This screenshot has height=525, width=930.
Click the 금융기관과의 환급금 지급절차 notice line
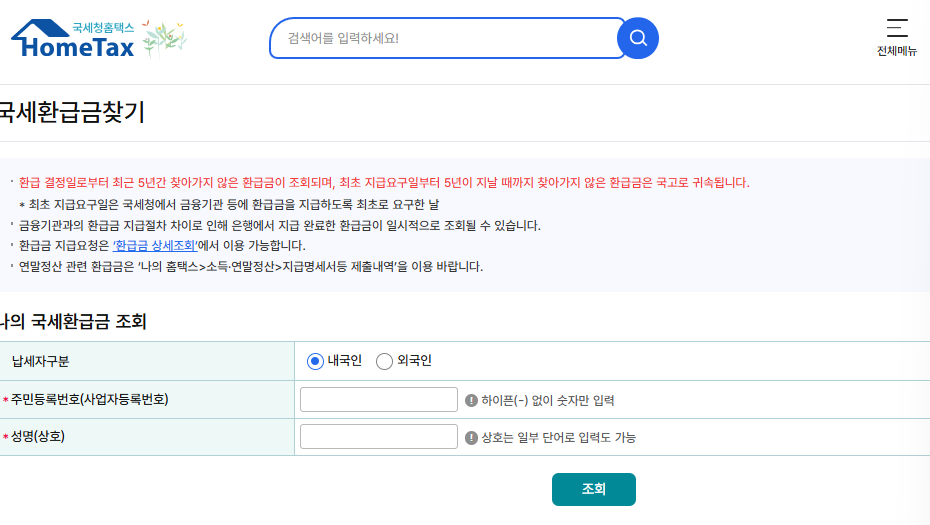point(279,225)
